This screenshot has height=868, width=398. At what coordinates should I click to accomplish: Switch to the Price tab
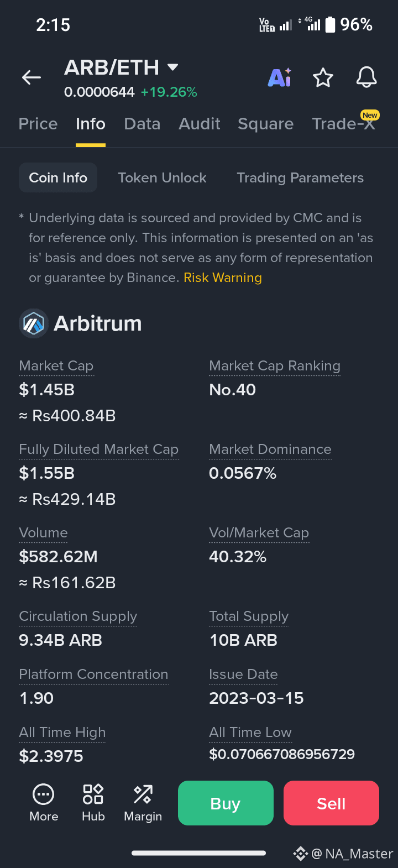point(38,124)
